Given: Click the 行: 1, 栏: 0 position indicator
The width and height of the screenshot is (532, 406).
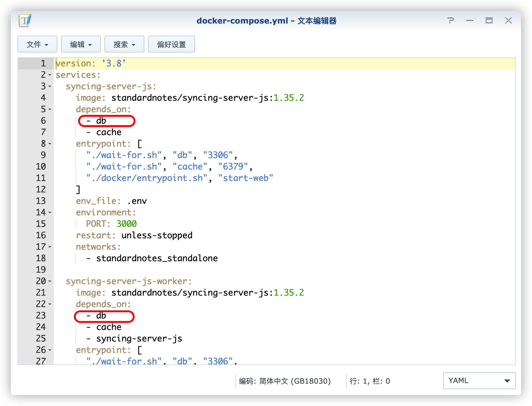Looking at the screenshot, I should (370, 381).
